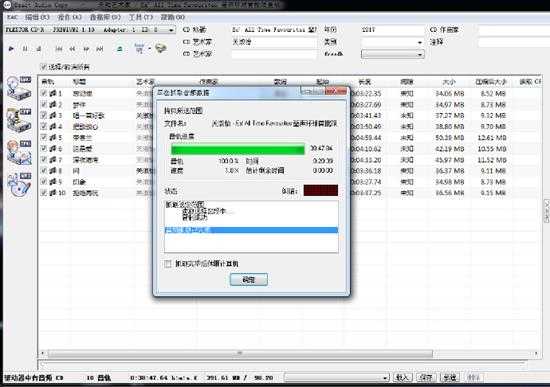
Task: Get CD info from freedb icon
Action: (x=139, y=48)
